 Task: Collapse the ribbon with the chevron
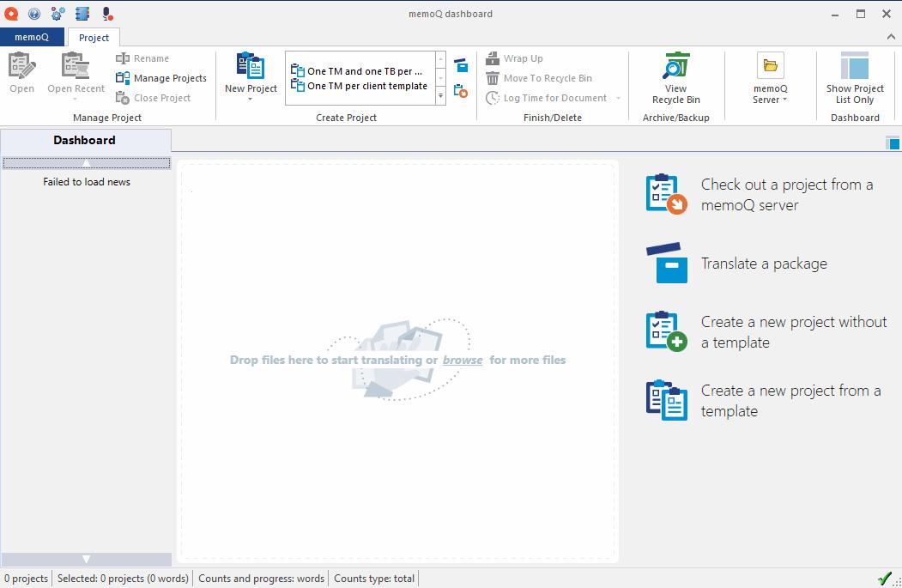click(891, 37)
